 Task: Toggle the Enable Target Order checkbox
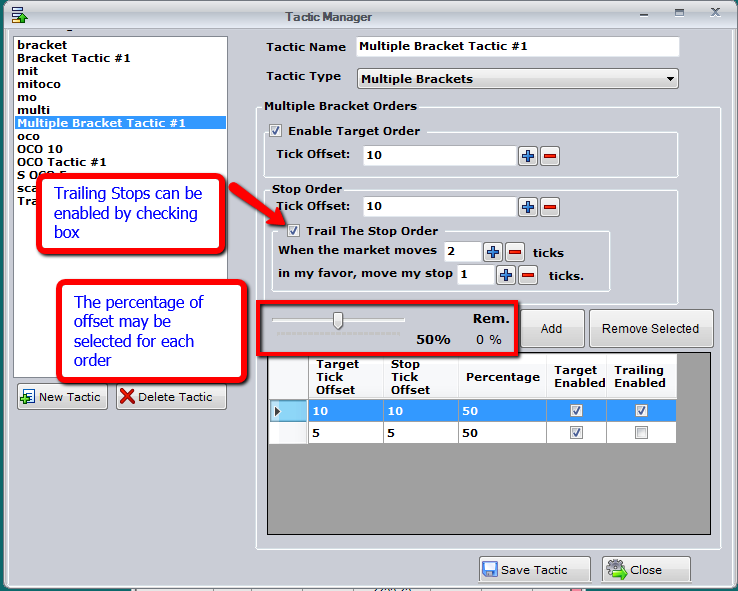point(276,131)
